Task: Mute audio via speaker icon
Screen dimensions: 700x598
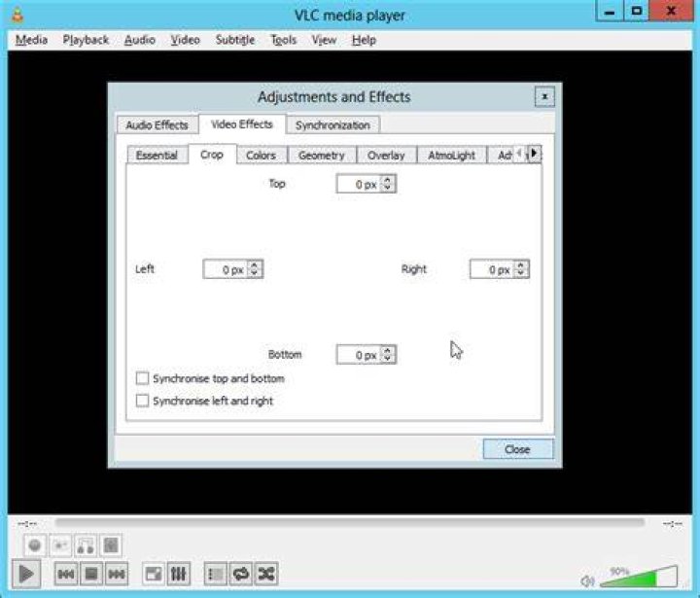Action: (587, 581)
